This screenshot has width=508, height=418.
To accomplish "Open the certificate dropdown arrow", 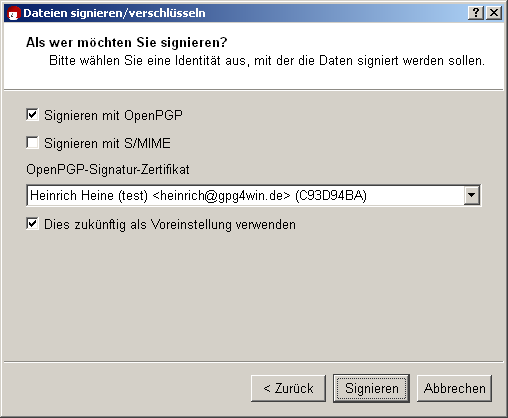I will click(472, 195).
